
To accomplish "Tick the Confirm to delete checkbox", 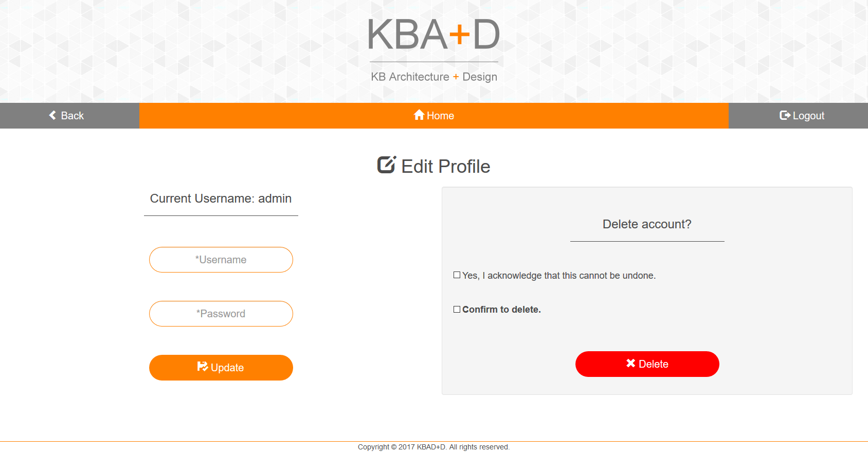I will click(457, 309).
